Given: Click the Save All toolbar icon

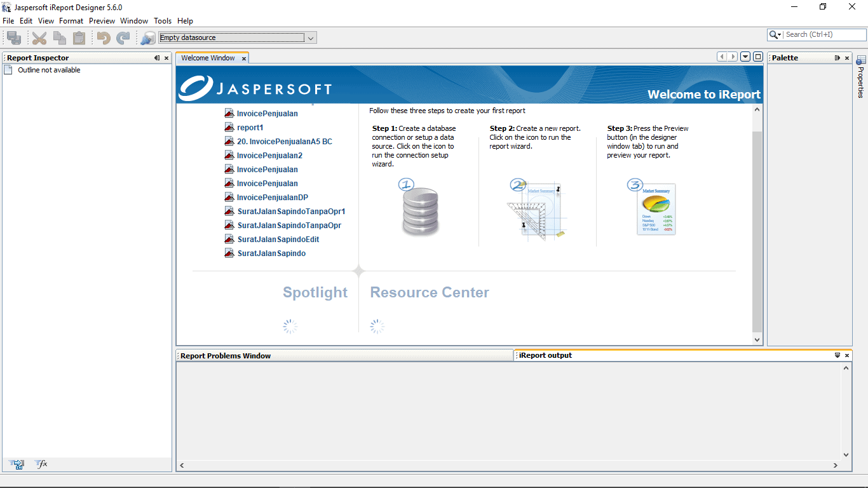Looking at the screenshot, I should tap(14, 38).
